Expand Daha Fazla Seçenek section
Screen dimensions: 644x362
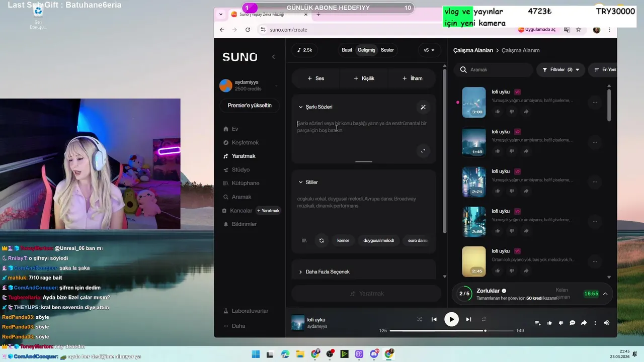tap(324, 271)
